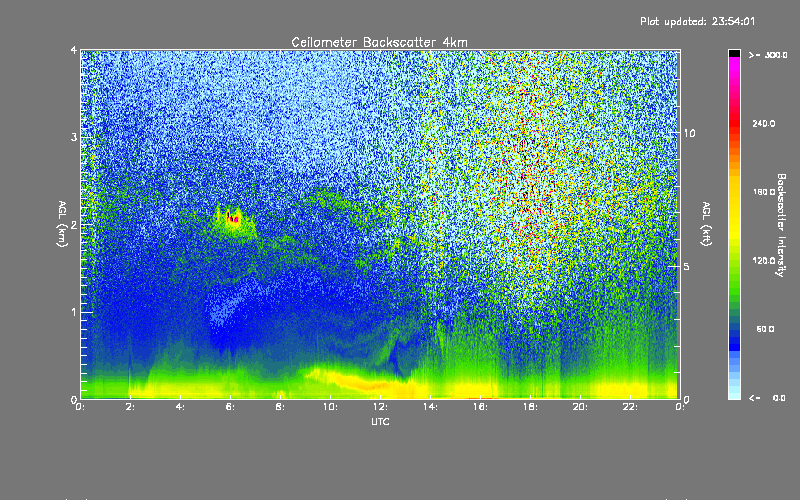This screenshot has height=500, width=800.
Task: Click the "14:" UTC time tick label
Action: 431,407
